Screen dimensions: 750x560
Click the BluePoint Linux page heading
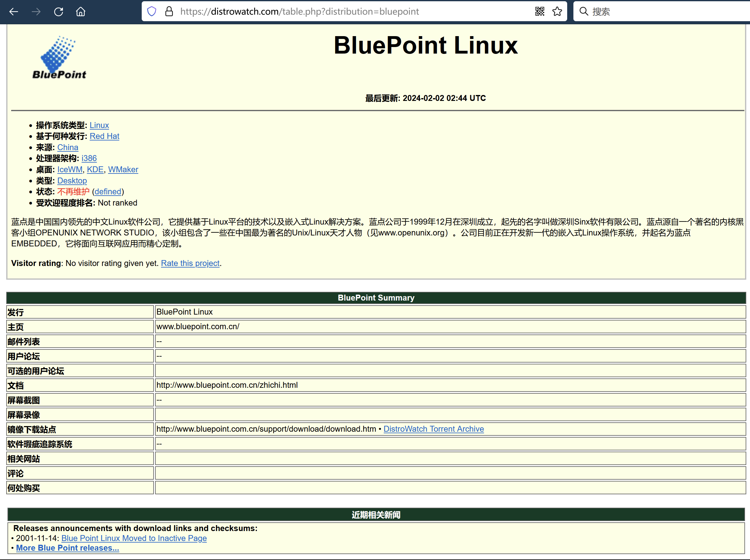pos(426,45)
